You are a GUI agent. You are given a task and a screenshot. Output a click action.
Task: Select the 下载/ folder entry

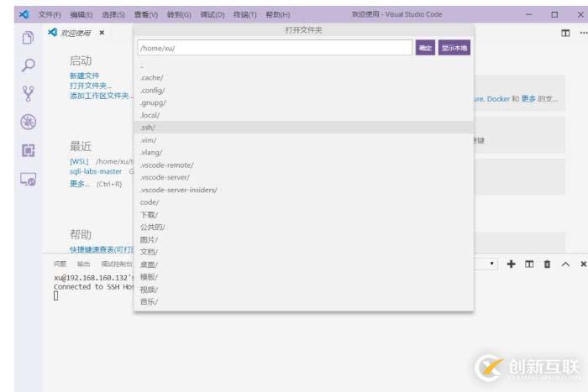(x=303, y=215)
